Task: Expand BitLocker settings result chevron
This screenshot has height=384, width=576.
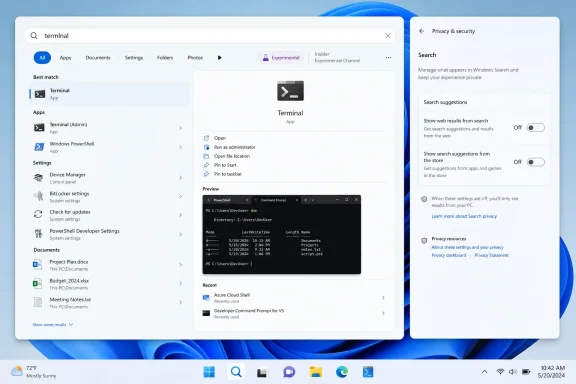Action: coord(180,197)
